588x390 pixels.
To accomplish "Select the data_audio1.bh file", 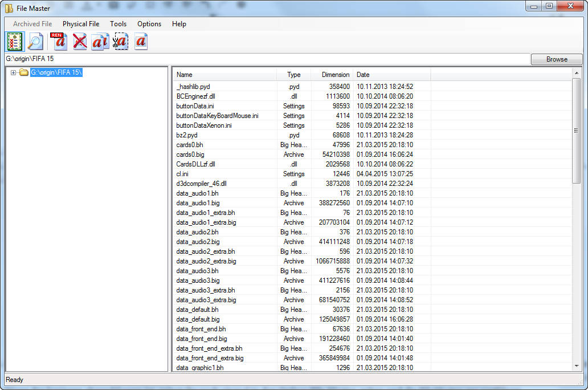I will point(197,193).
